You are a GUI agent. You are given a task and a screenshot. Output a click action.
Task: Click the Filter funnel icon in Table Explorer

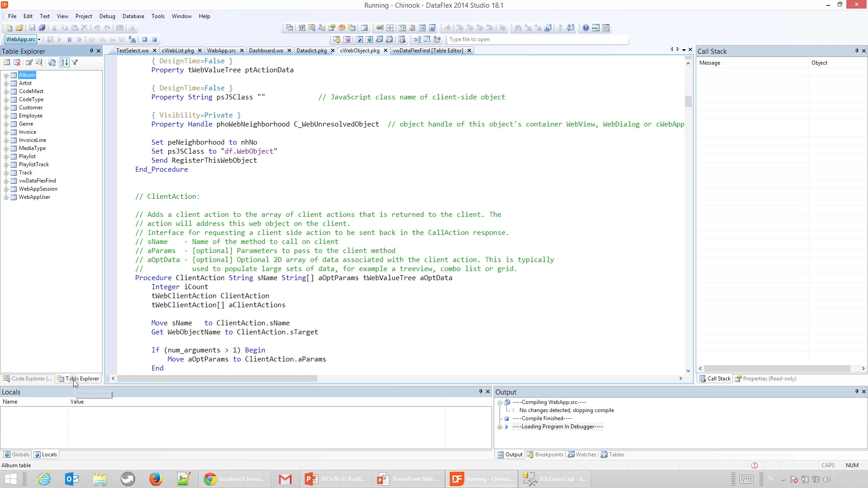tap(75, 63)
